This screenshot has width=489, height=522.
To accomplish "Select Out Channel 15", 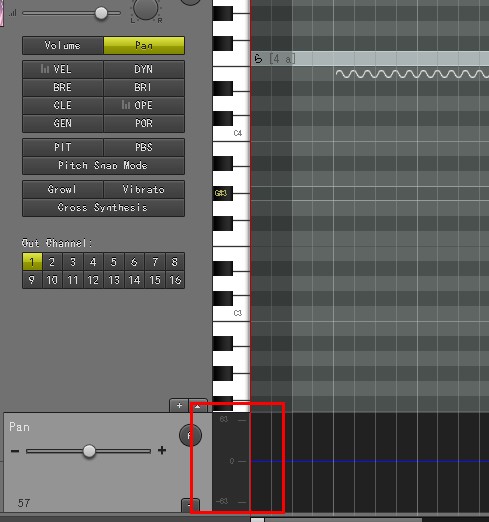I will click(x=155, y=280).
